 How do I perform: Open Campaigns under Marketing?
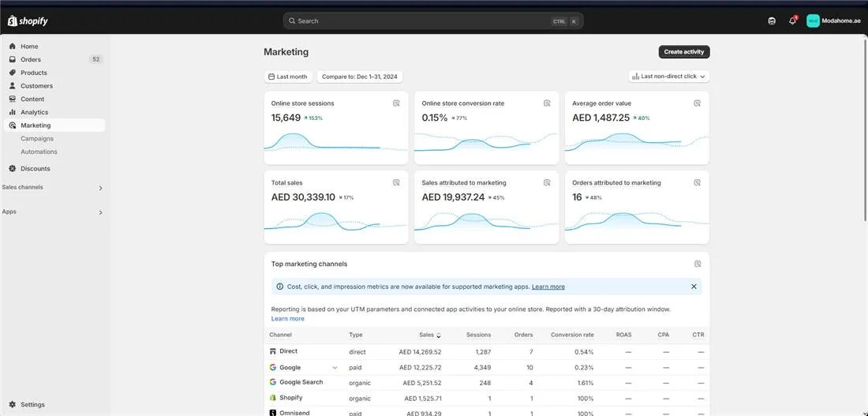click(x=37, y=138)
